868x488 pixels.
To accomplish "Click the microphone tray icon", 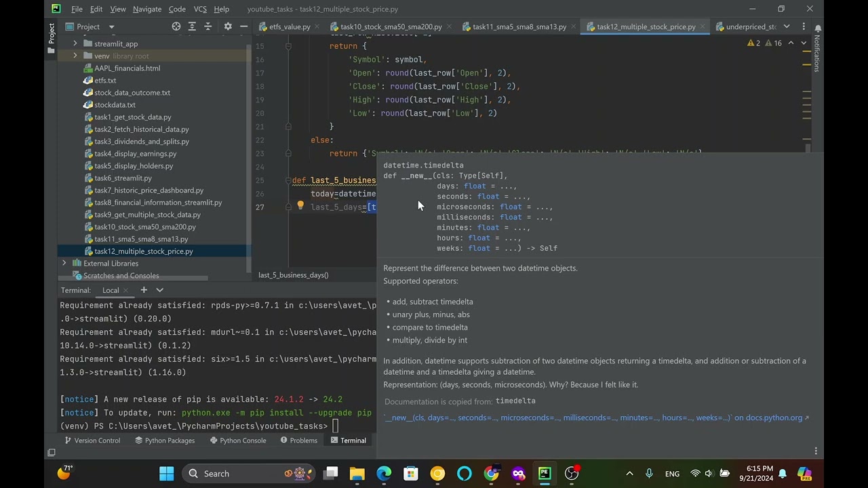I will (x=649, y=473).
